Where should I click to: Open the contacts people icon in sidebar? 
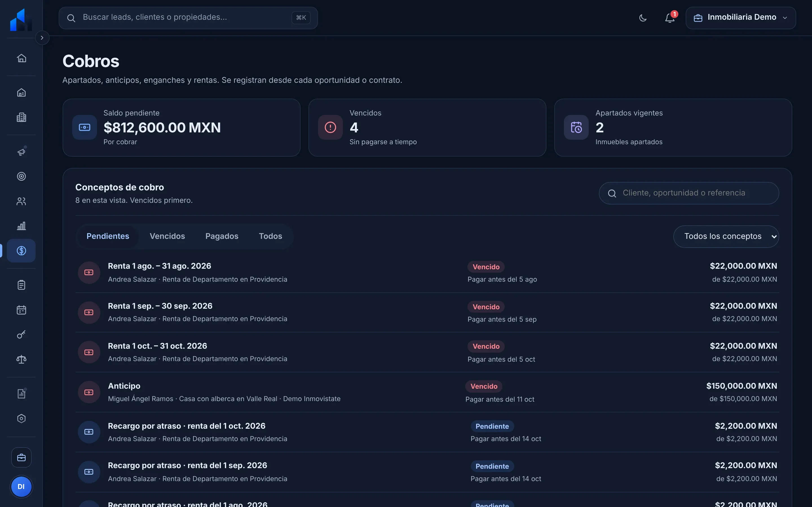coord(21,201)
